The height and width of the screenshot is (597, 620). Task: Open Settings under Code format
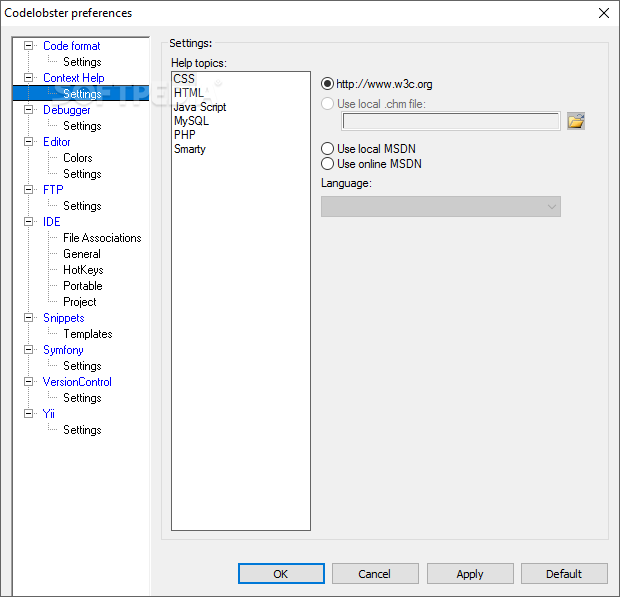click(82, 62)
